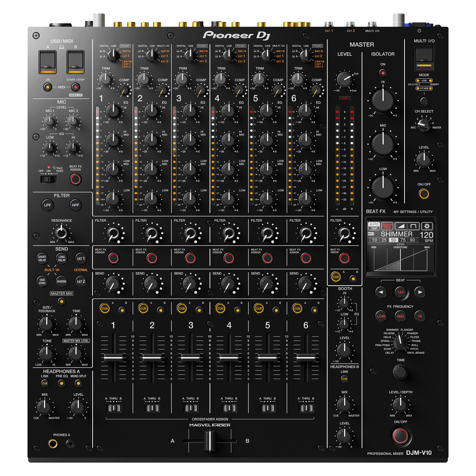Select beat value 75 on the screen
Screen dimensions: 476x476
click(403, 240)
